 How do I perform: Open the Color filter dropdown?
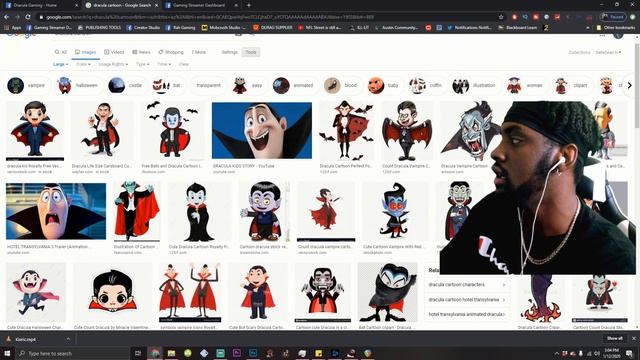(83, 64)
